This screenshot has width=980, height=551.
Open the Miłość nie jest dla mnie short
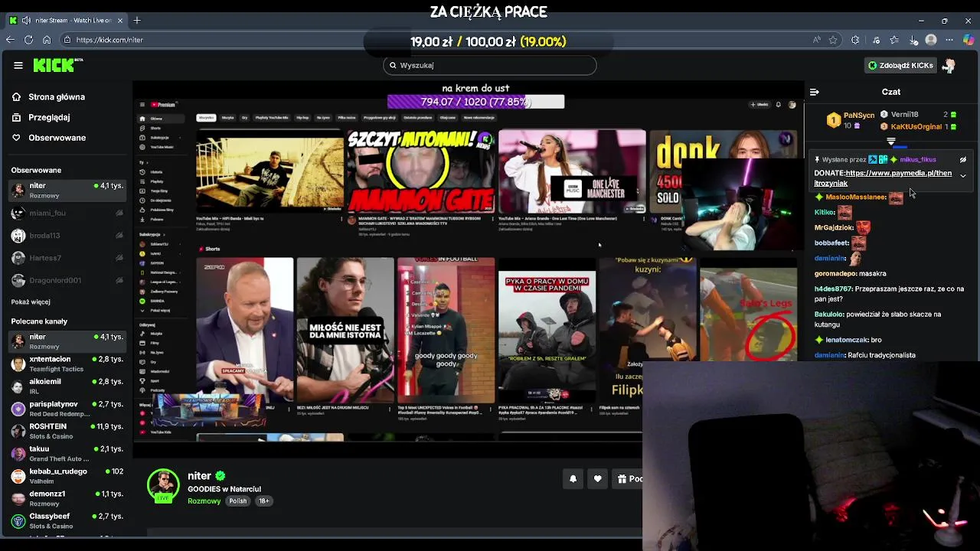[x=345, y=331]
